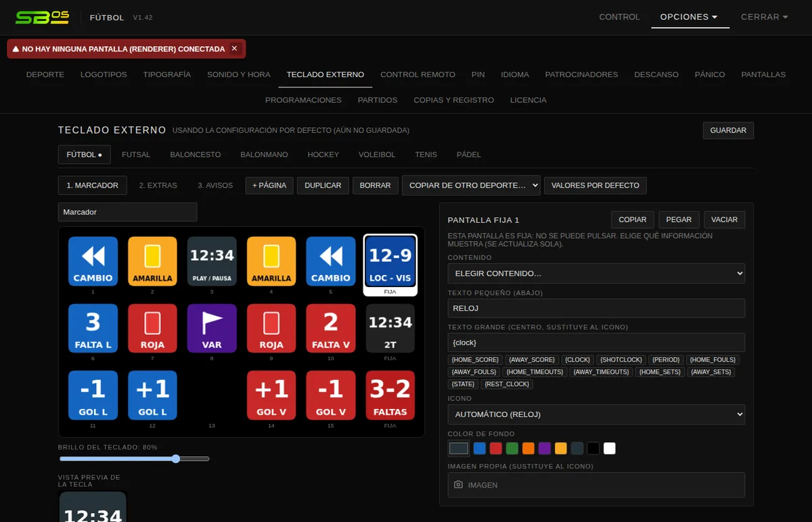Select the fixed 3-2 FALTAS screen

(390, 395)
